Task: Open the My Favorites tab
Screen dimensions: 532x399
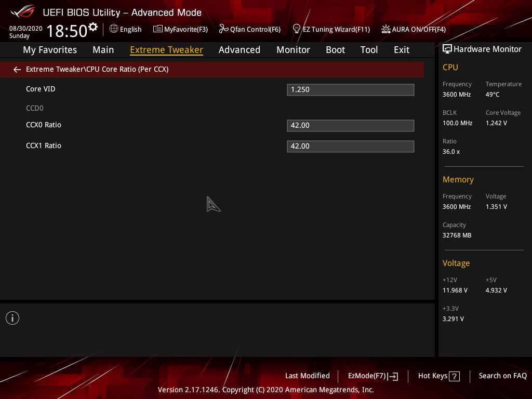Action: 50,50
